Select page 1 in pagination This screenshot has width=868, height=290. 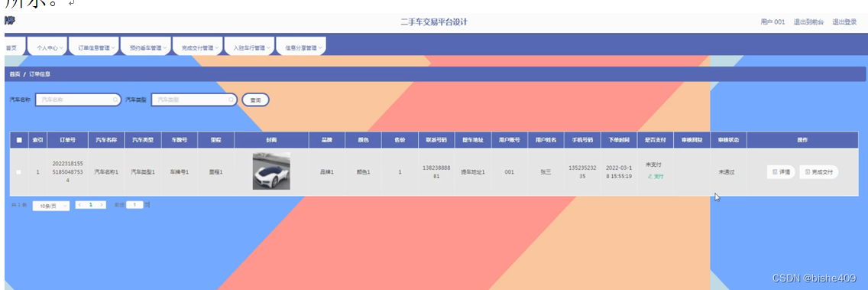pos(90,204)
